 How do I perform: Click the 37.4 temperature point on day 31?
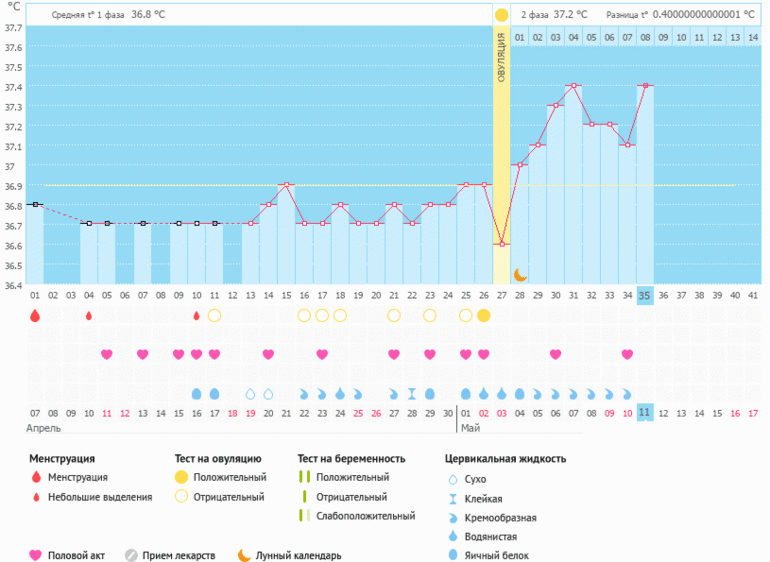click(x=573, y=86)
